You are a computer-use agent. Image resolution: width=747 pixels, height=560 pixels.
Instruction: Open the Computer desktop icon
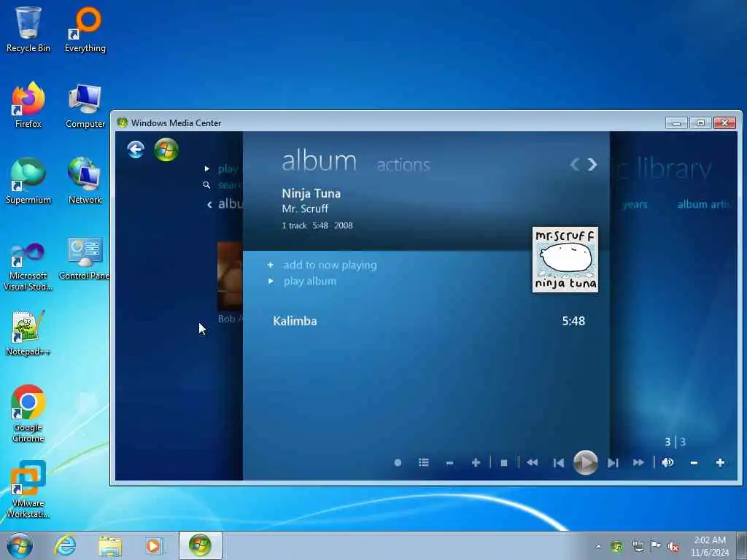[85, 106]
